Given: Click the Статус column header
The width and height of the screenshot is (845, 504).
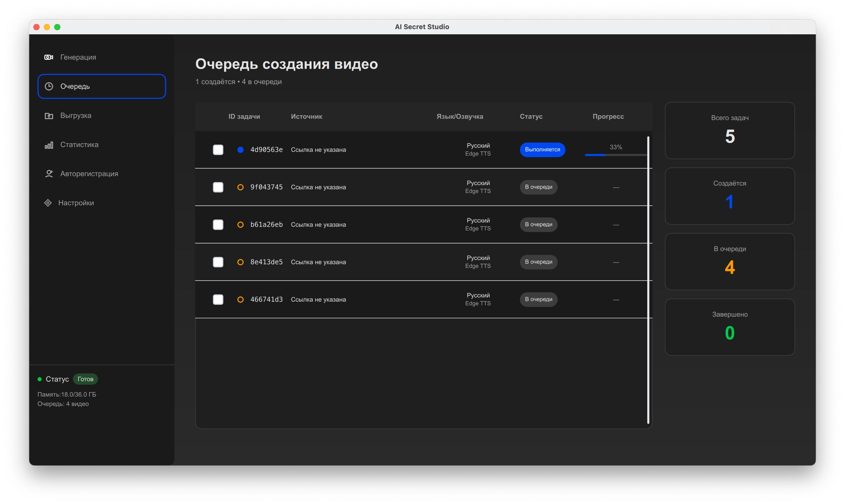Looking at the screenshot, I should pyautogui.click(x=531, y=117).
